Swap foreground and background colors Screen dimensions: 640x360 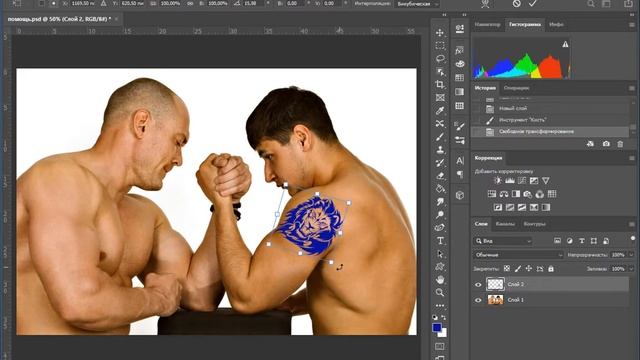coord(444,317)
